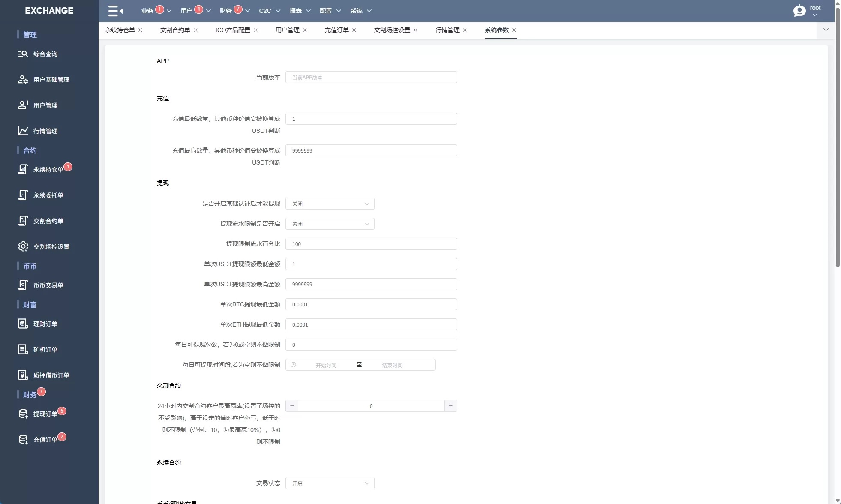The height and width of the screenshot is (504, 841).
Task: Switch to the ICO产品配置 tab
Action: (232, 30)
